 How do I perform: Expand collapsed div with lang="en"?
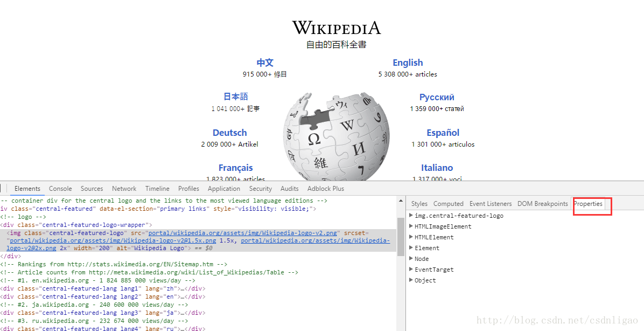pyautogui.click(x=103, y=296)
